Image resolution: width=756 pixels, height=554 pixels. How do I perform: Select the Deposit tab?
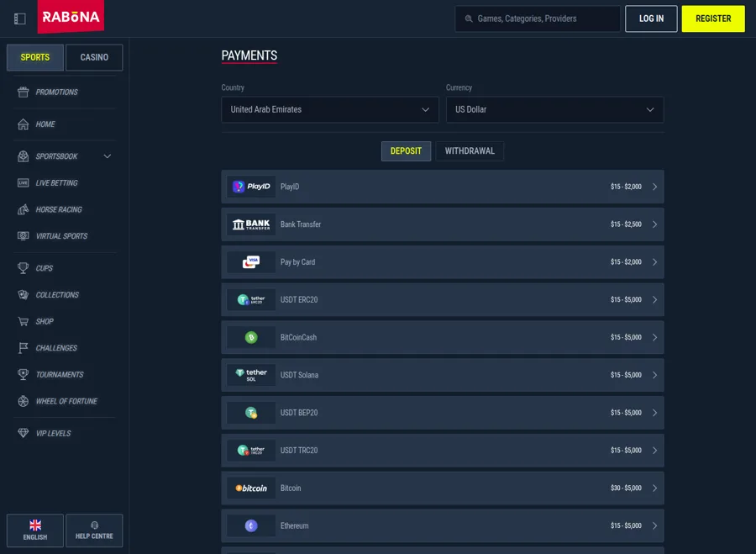pos(406,151)
